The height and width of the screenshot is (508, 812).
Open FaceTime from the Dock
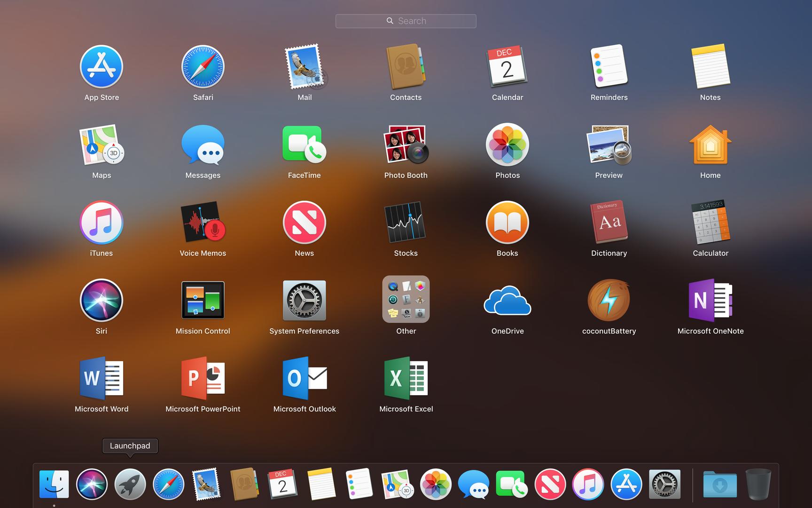tap(512, 484)
